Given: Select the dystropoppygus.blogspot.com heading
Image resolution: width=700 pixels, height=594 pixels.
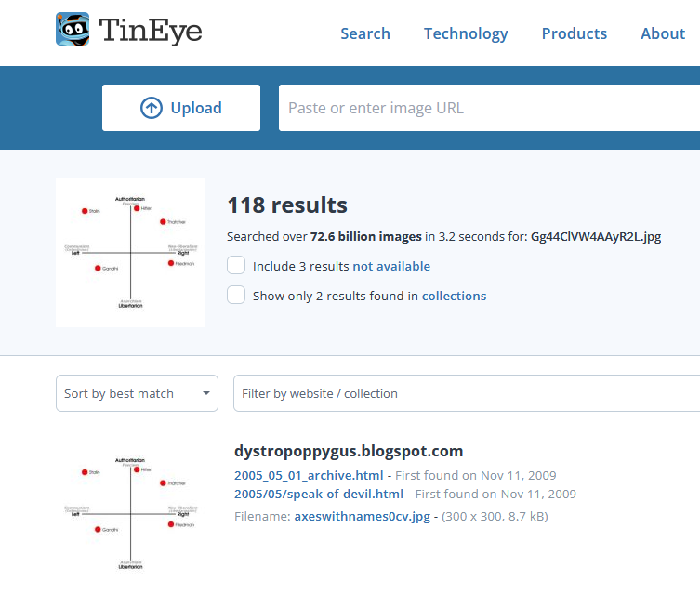Looking at the screenshot, I should pos(349,451).
